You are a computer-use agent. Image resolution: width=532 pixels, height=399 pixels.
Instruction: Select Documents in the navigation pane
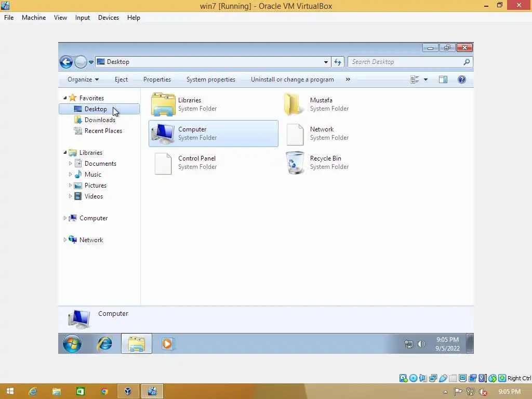pos(100,164)
